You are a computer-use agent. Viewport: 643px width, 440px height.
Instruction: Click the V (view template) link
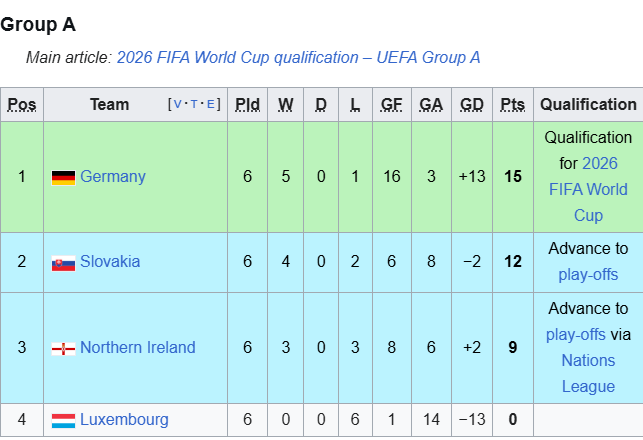(x=178, y=105)
